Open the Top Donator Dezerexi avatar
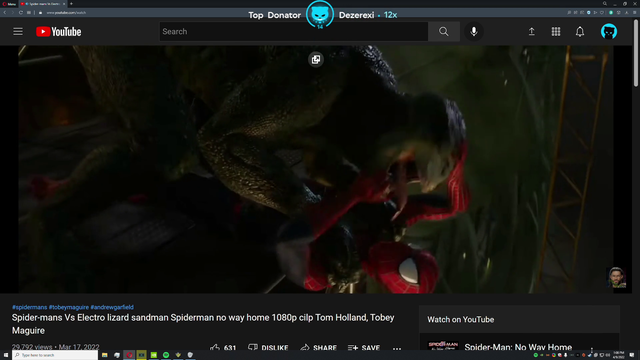 [x=320, y=15]
